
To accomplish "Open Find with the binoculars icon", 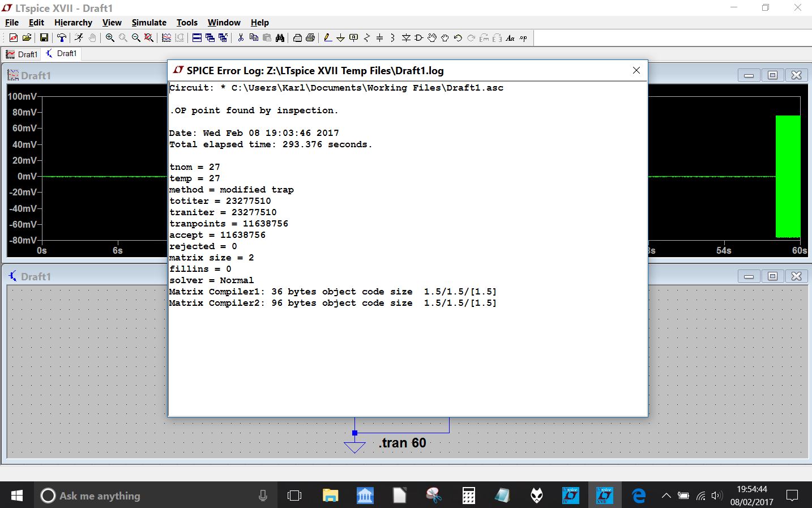I will 280,38.
